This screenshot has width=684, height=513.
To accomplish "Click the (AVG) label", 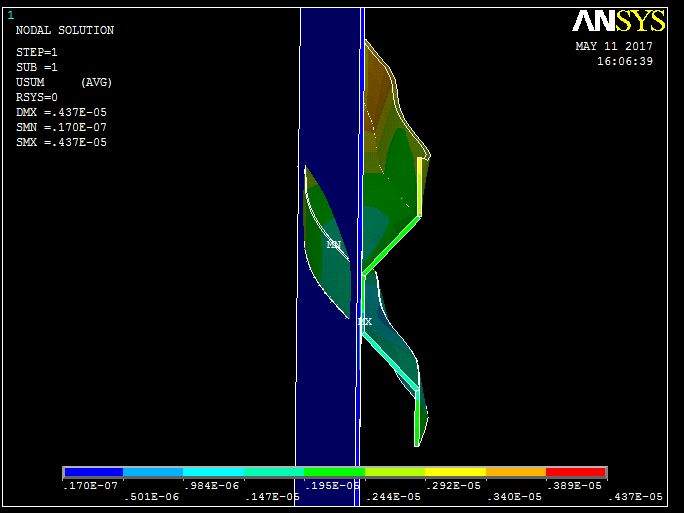I will pos(96,82).
